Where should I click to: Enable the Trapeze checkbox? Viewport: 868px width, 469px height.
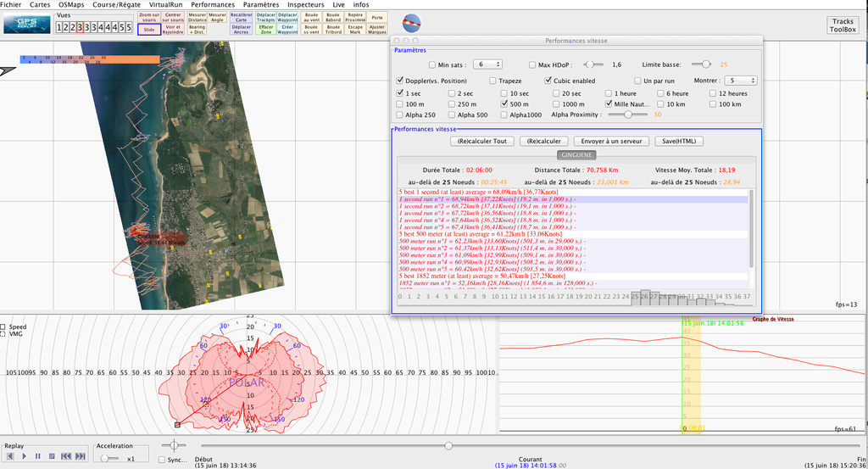tap(492, 81)
